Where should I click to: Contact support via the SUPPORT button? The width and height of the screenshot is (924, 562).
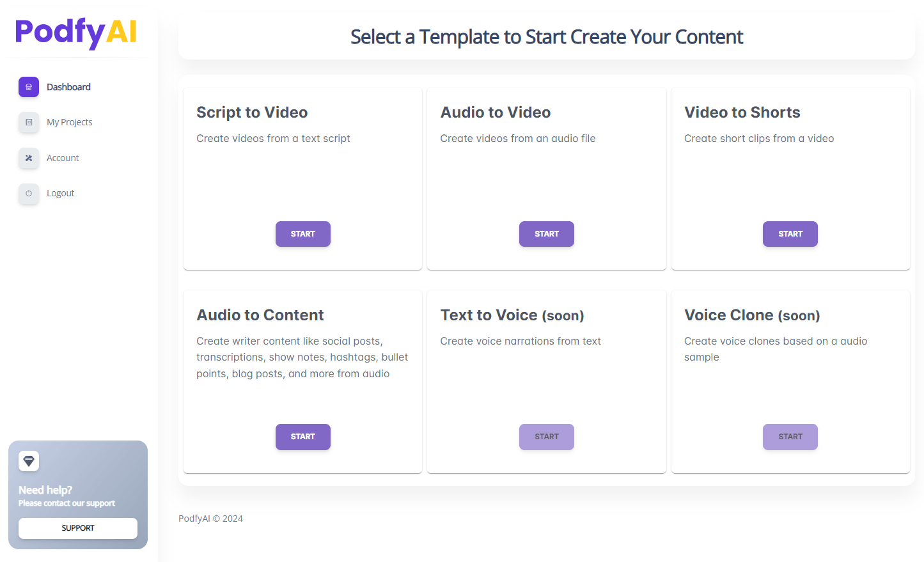click(78, 528)
